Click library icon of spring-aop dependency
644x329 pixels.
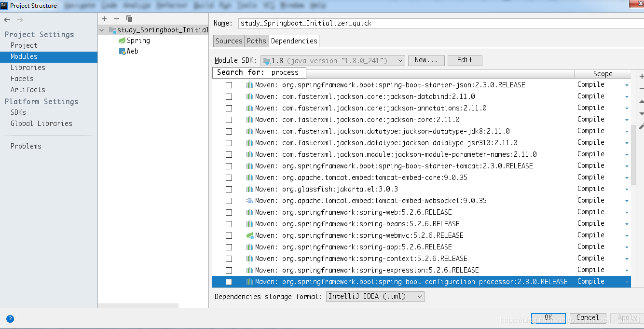pos(249,247)
